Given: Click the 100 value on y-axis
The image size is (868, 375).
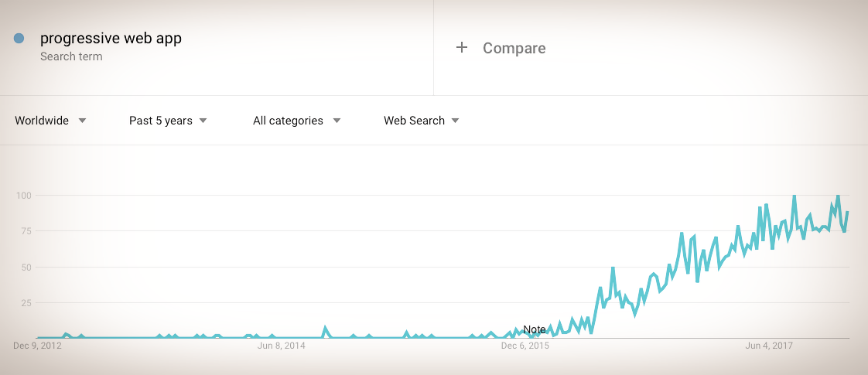Looking at the screenshot, I should click(x=26, y=196).
